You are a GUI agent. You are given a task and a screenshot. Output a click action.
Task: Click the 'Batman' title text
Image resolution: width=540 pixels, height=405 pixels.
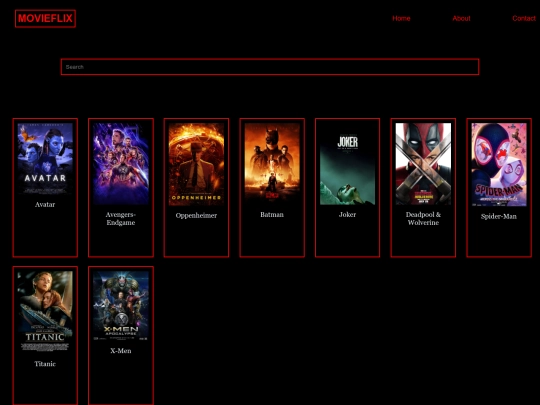click(x=272, y=215)
